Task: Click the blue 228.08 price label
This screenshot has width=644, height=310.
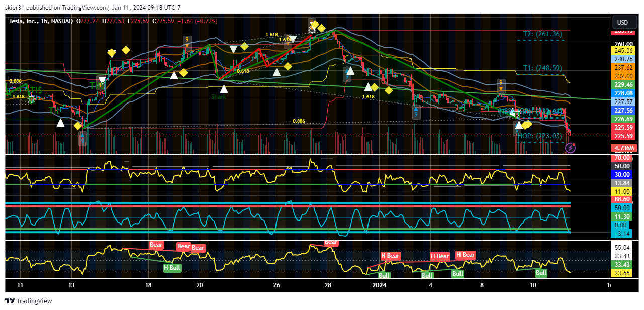Action: [x=623, y=93]
